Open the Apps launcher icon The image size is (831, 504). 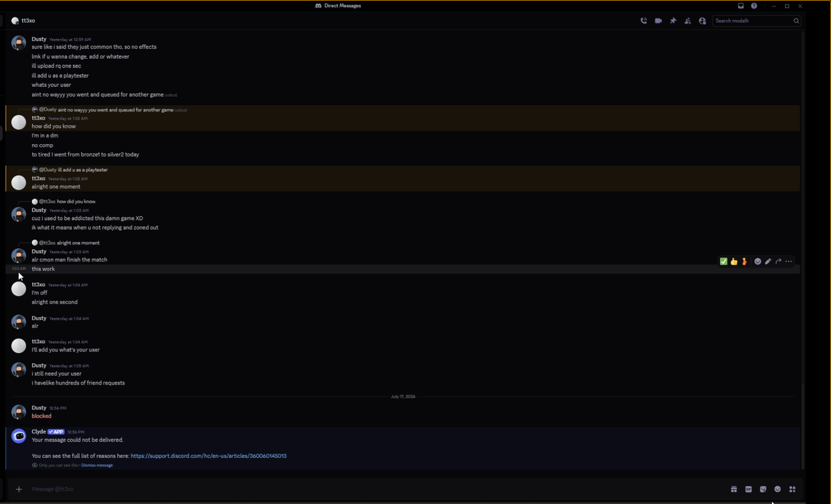tap(792, 489)
